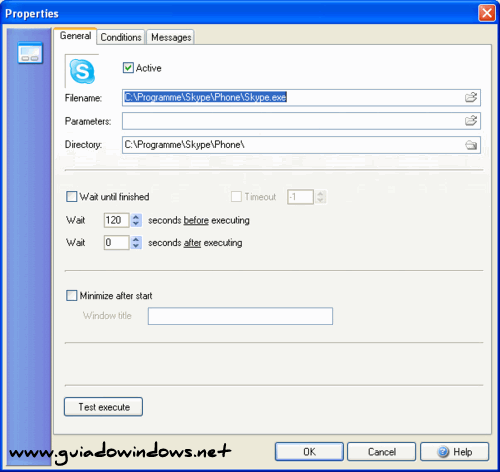Choose a folder using the Directory browse icon

(x=471, y=145)
